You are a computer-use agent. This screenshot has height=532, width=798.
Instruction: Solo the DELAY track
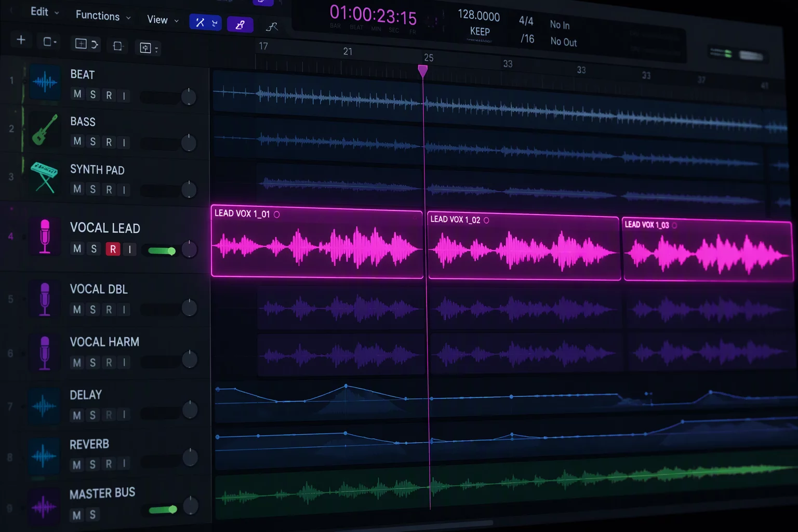[x=93, y=415]
